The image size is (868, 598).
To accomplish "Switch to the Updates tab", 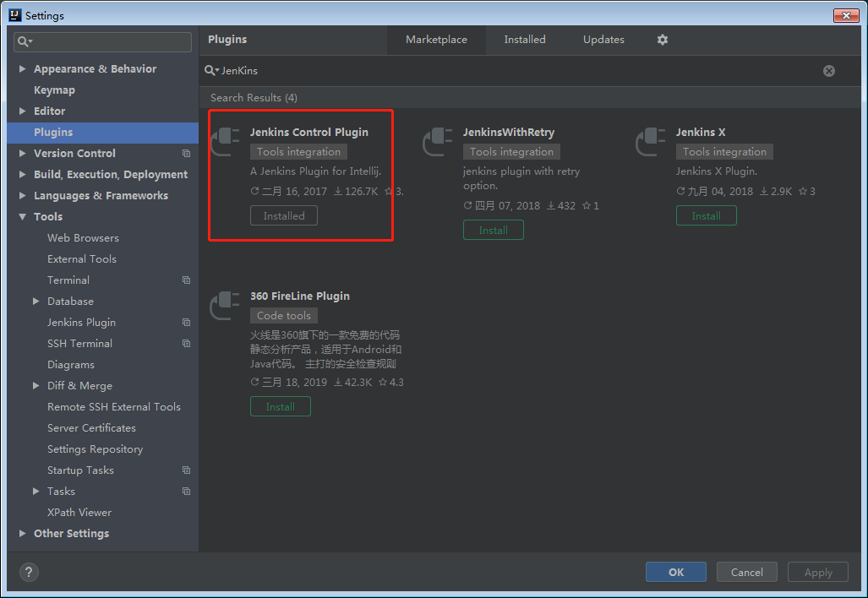I will 603,40.
